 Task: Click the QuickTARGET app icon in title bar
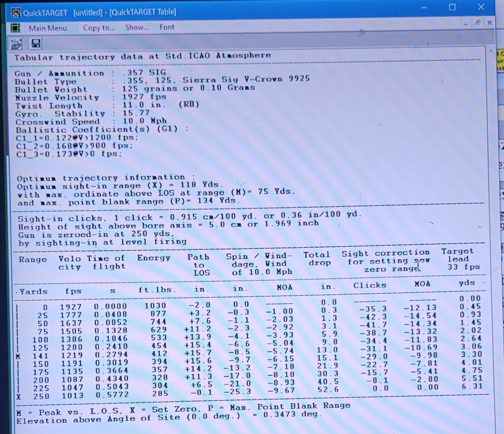pos(16,13)
